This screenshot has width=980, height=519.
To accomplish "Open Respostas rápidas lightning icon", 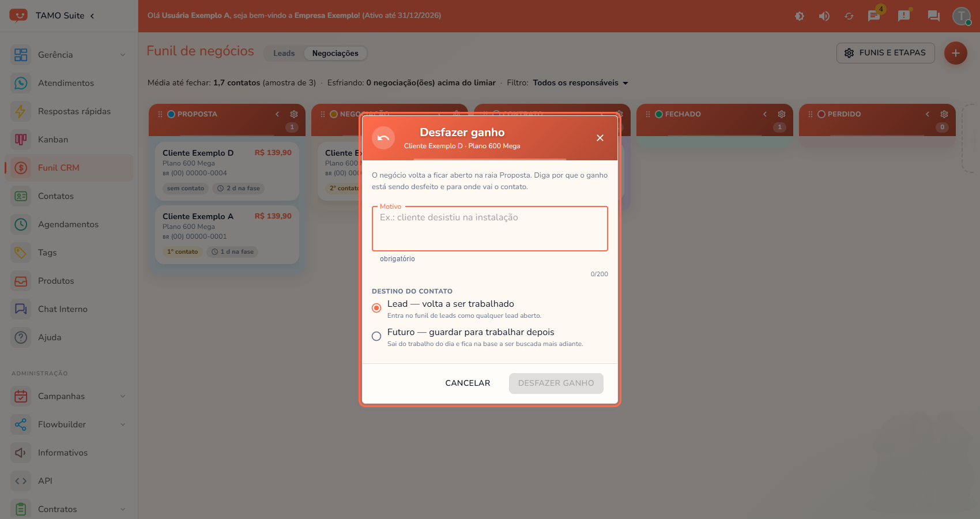I will coord(21,111).
